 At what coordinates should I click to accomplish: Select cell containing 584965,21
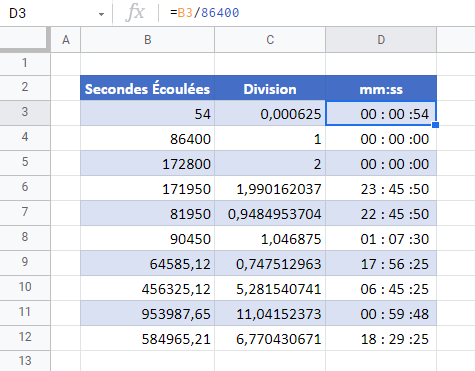point(147,338)
